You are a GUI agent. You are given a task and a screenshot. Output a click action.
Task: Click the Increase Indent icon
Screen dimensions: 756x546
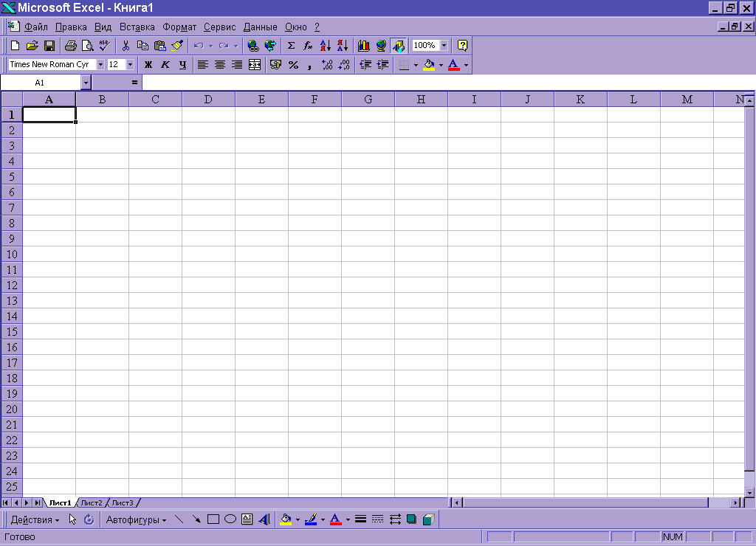coord(383,65)
